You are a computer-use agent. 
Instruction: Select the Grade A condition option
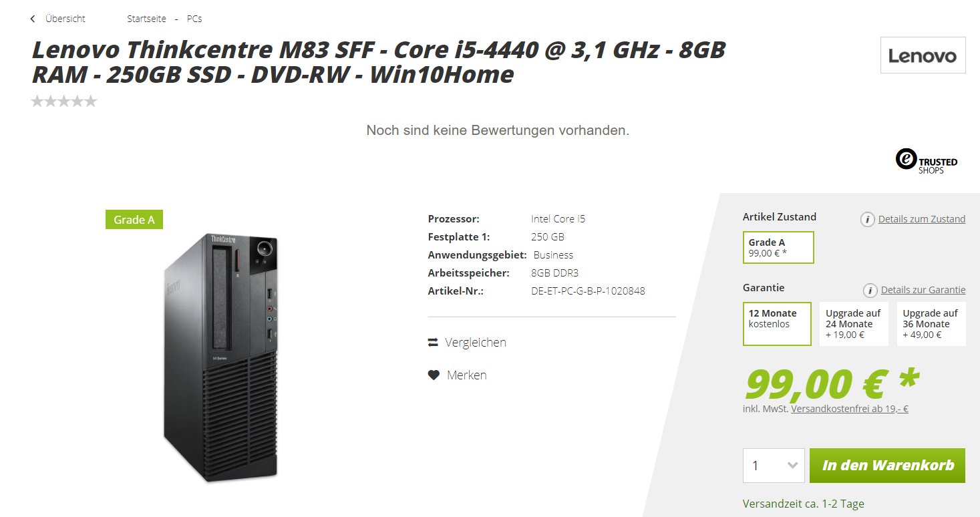coord(778,247)
